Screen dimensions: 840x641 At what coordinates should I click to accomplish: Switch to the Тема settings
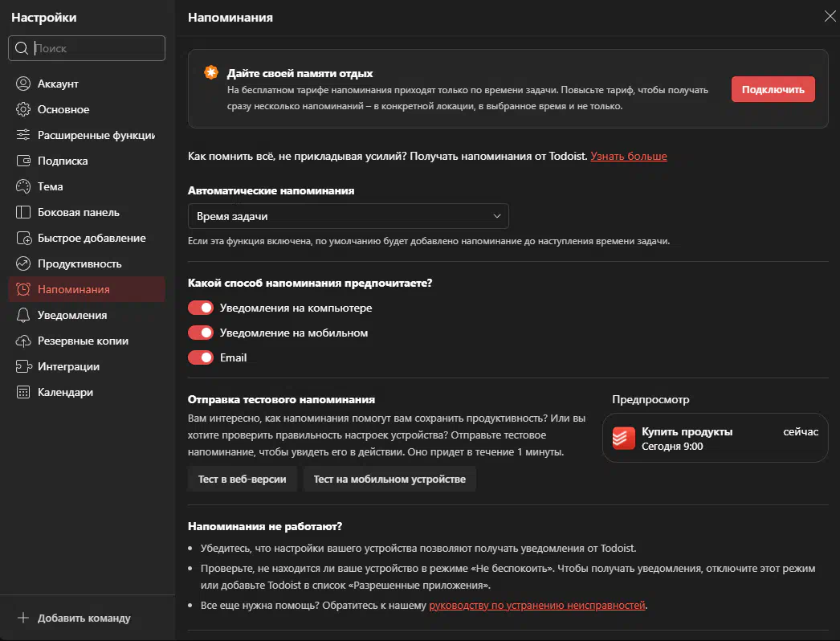coord(87,186)
